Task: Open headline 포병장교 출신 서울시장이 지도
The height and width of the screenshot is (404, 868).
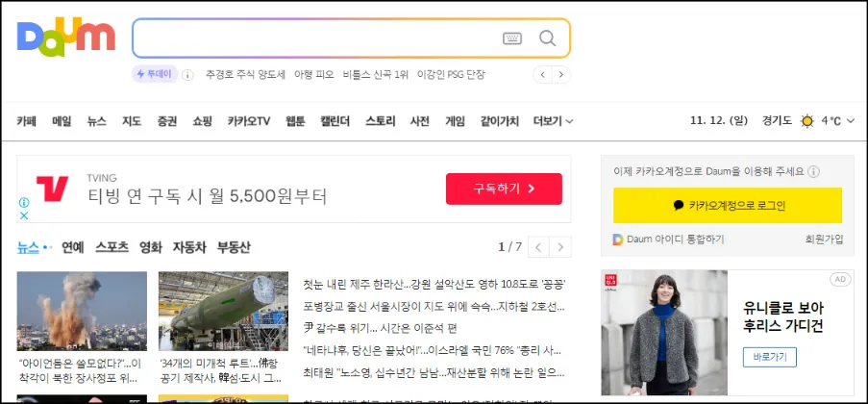Action: (x=434, y=306)
